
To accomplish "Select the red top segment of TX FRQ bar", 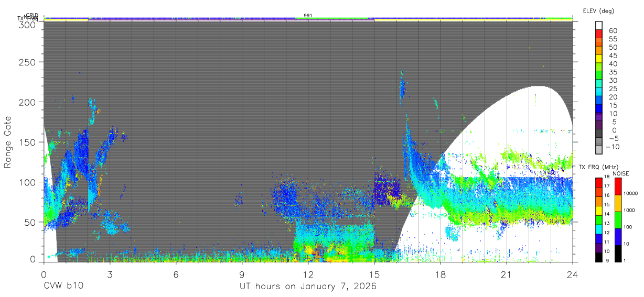I will coord(599,183).
